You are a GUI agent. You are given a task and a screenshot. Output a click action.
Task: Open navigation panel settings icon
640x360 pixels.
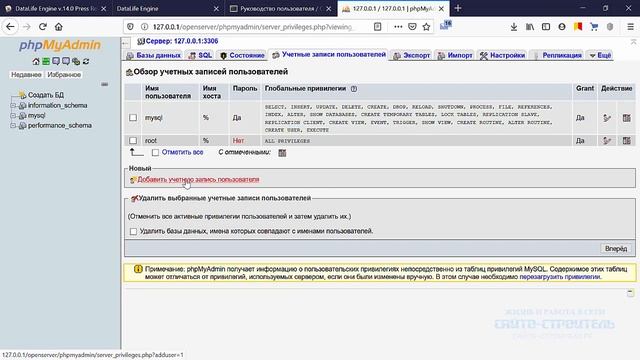point(76,62)
